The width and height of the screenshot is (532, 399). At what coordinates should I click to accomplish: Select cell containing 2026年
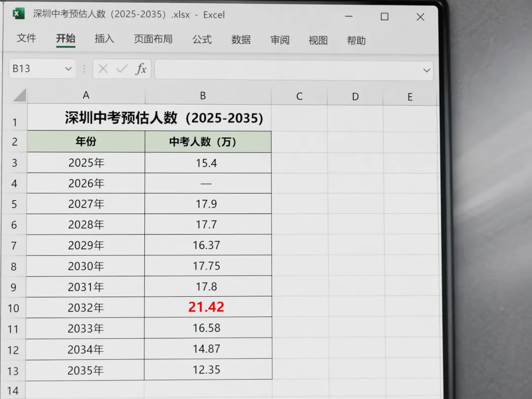86,183
